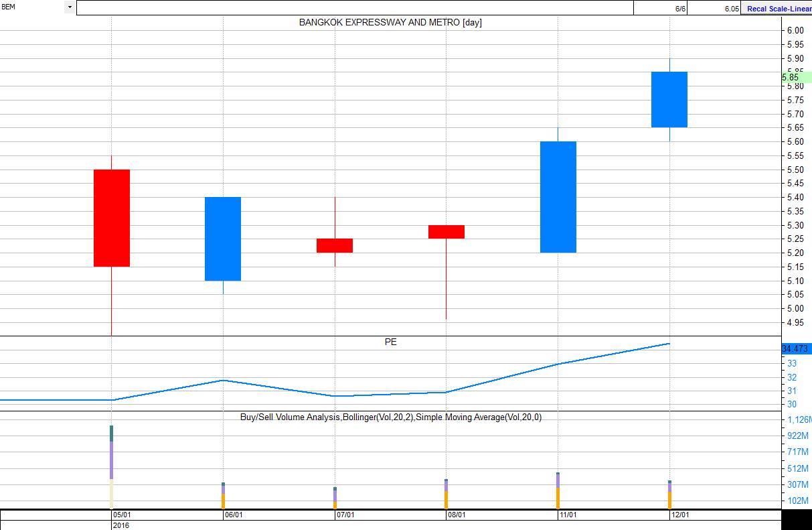The width and height of the screenshot is (812, 530).
Task: Click the Buy/Sell Volume Analysis indicator label
Action: (391, 417)
